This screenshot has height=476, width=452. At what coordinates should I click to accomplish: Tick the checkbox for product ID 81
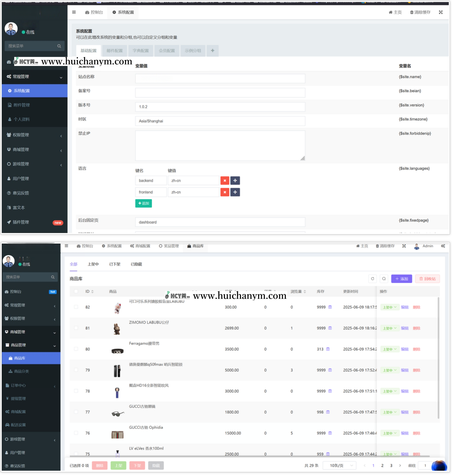76,328
